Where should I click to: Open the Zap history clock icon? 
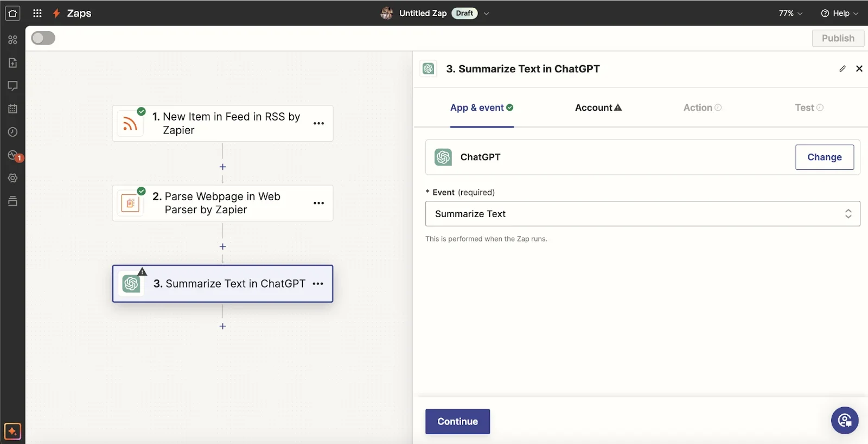[12, 132]
